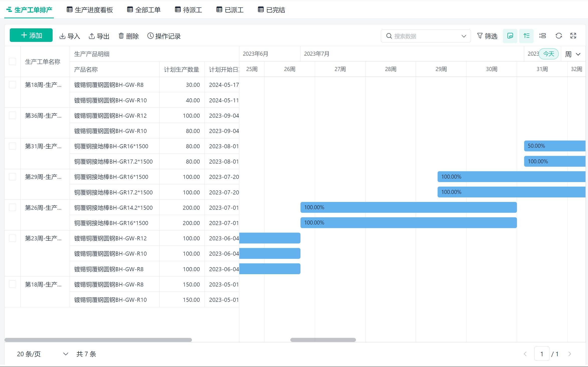Switch to the 生产进度看板 tab
Viewport: 588px width, 367px height.
tap(90, 10)
